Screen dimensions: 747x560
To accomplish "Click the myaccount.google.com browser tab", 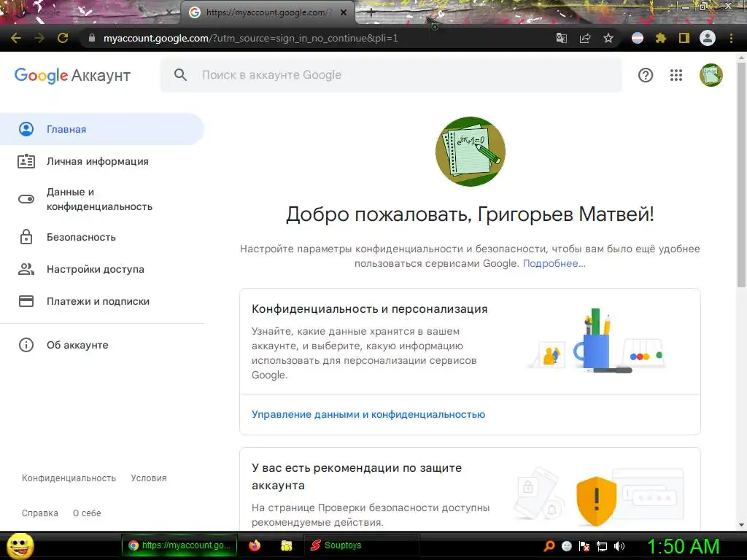I will pyautogui.click(x=267, y=12).
